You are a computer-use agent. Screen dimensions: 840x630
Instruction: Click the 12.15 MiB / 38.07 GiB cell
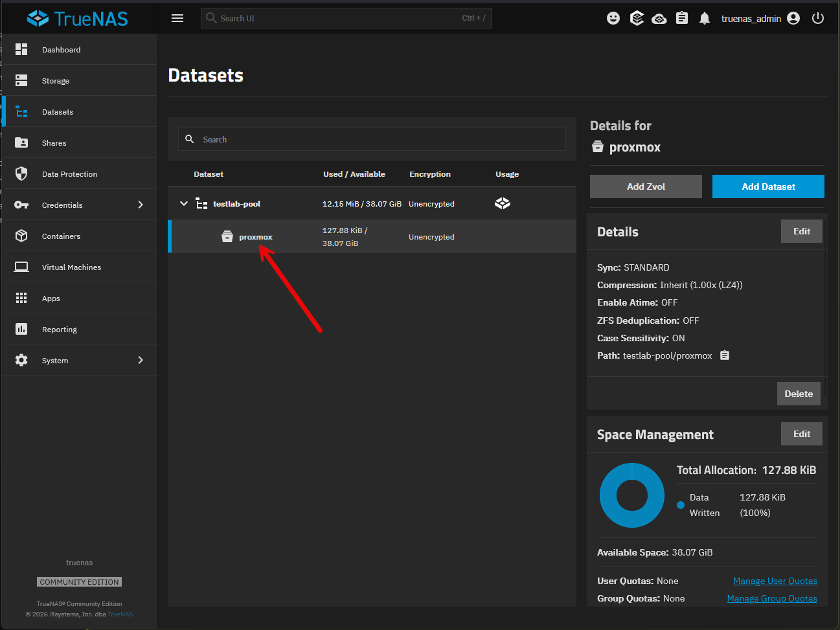coord(362,204)
